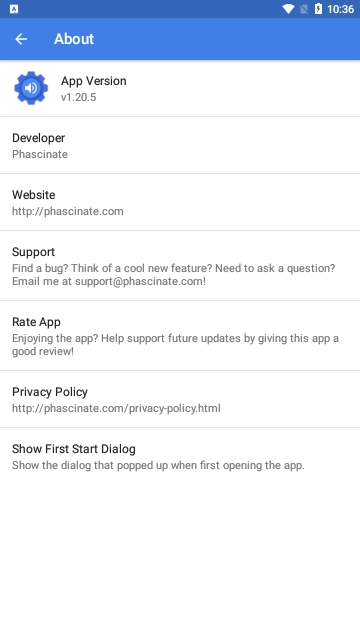Tap the blue gear speaker app icon
Viewport: 360px width, 640px height.
31,88
